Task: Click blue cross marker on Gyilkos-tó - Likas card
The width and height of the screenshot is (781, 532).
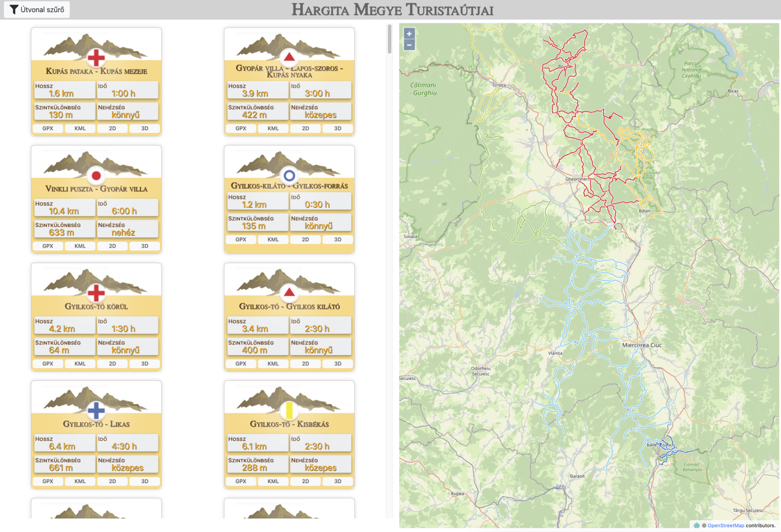Action: click(96, 410)
